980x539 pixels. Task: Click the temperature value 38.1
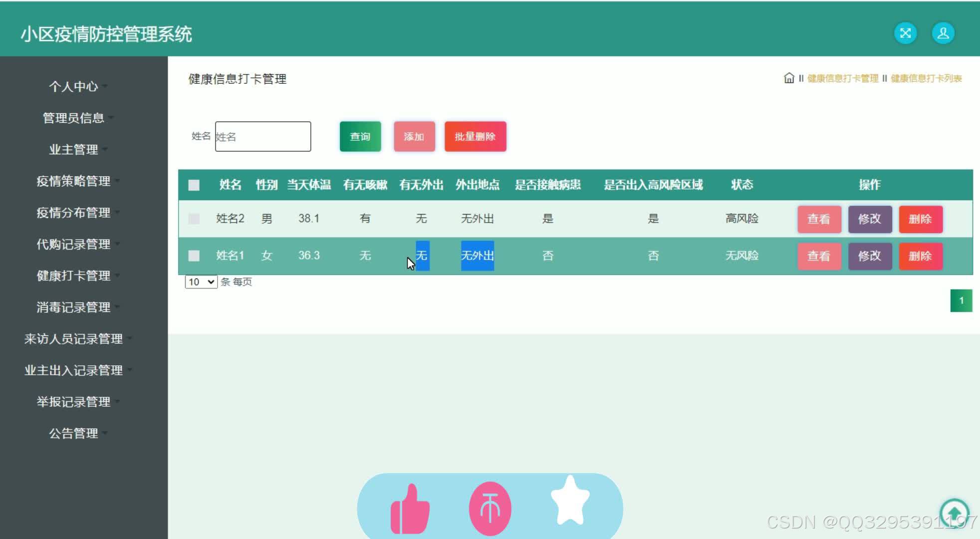(x=309, y=218)
